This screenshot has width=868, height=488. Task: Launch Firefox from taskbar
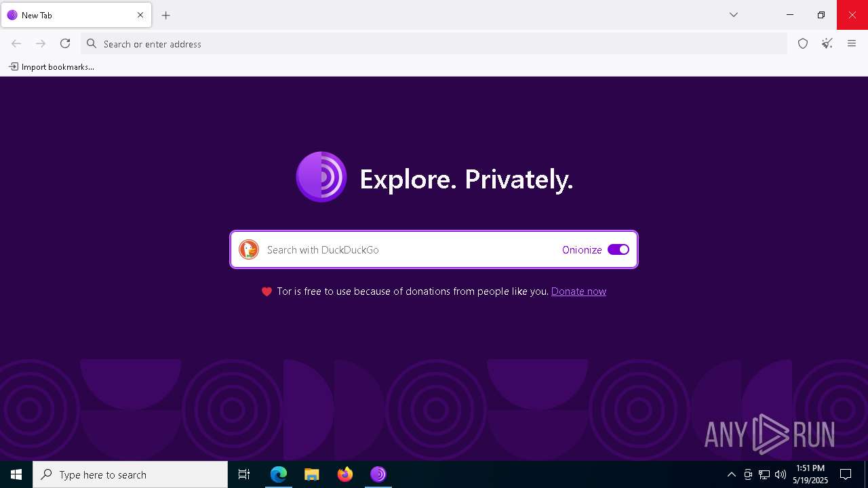pos(345,474)
